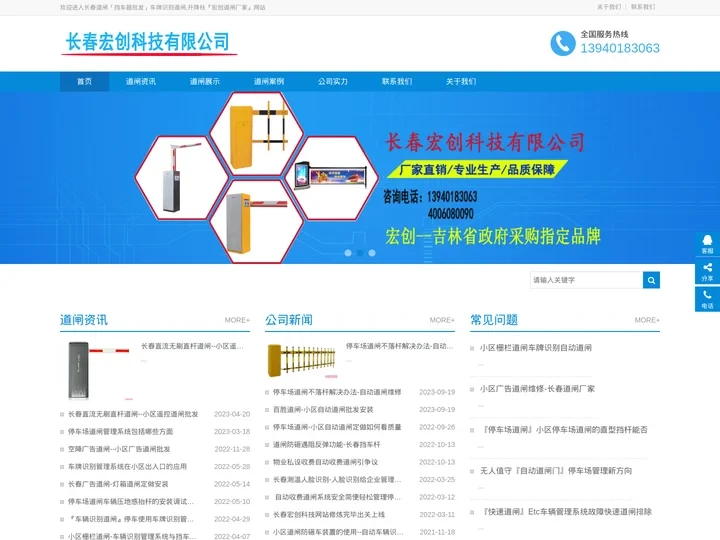Image resolution: width=720 pixels, height=540 pixels.
Task: Open the 公司实力 nav menu
Action: pyautogui.click(x=333, y=82)
